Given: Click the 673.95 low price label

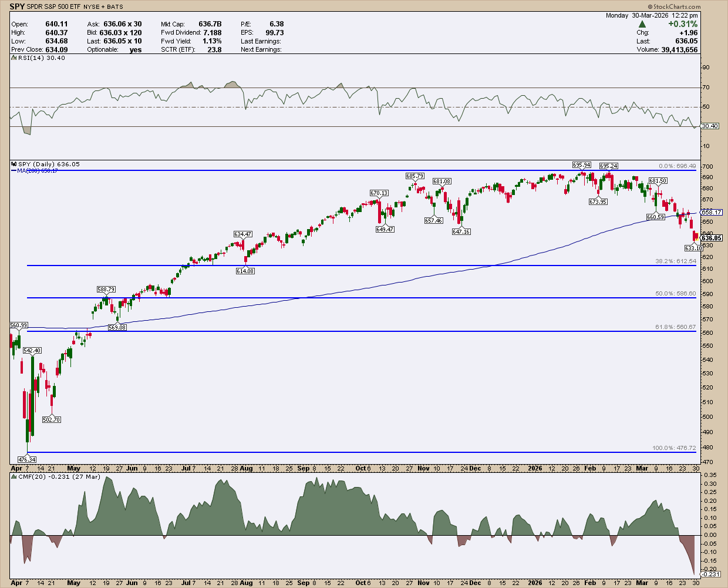Looking at the screenshot, I should tap(598, 201).
